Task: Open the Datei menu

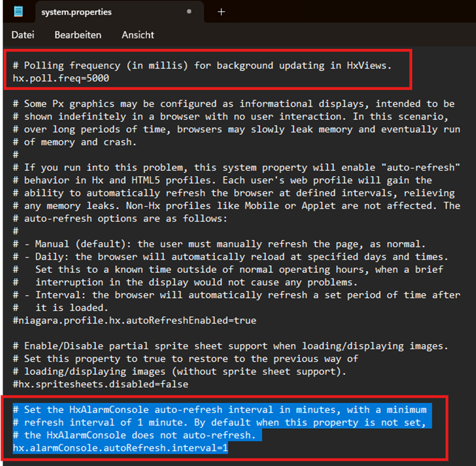Action: tap(23, 35)
